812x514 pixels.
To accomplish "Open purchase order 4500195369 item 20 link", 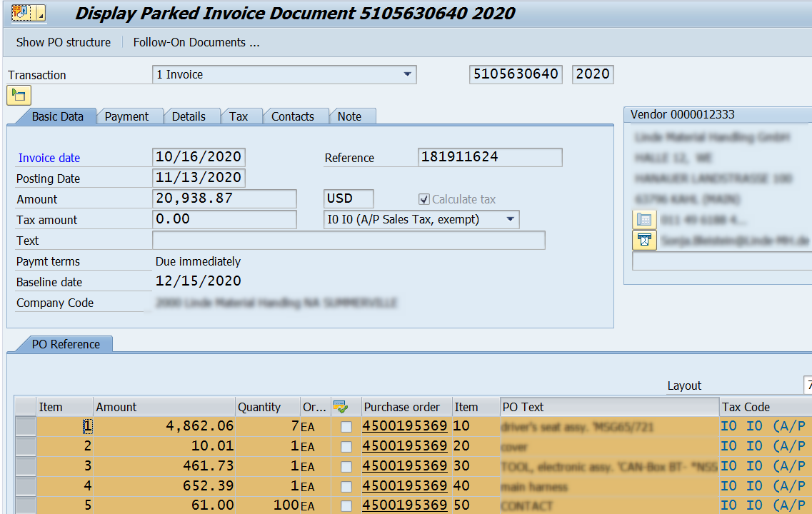I will pos(404,445).
